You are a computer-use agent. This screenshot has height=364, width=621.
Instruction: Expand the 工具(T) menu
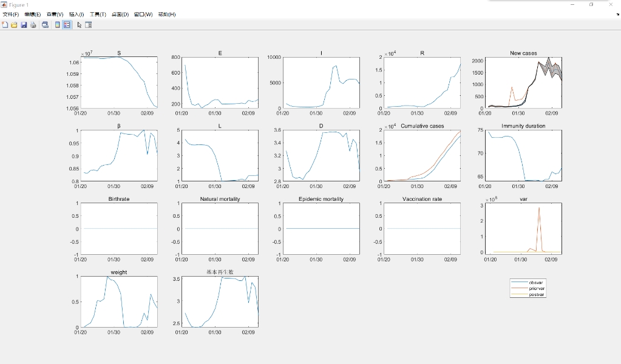click(x=98, y=14)
